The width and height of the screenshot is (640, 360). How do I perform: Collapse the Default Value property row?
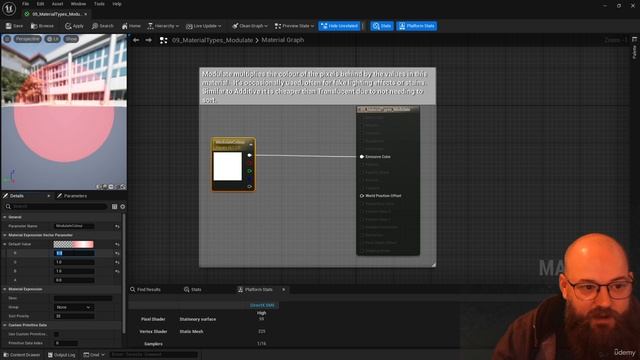(5, 244)
